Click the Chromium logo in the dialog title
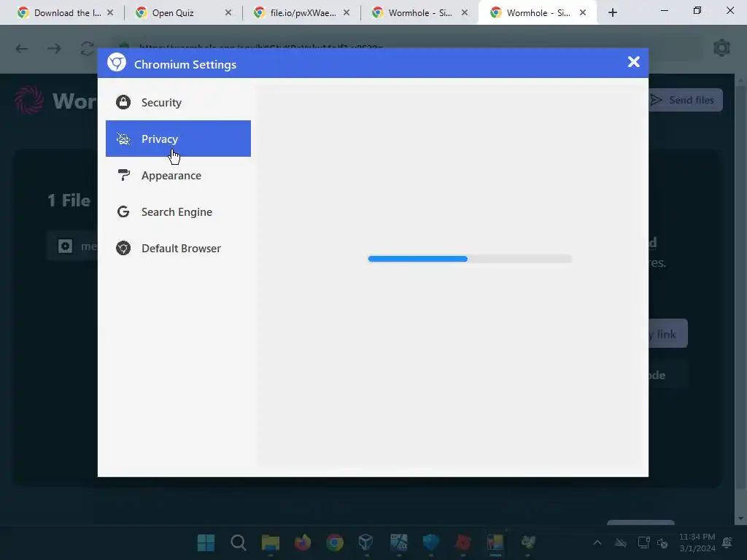Viewport: 747px width, 560px height. pos(117,63)
